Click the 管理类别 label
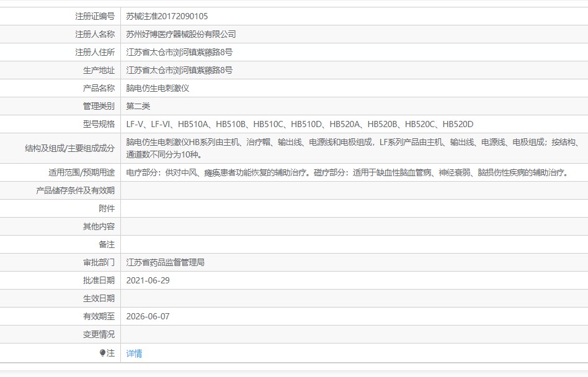The image size is (588, 377). [x=99, y=106]
